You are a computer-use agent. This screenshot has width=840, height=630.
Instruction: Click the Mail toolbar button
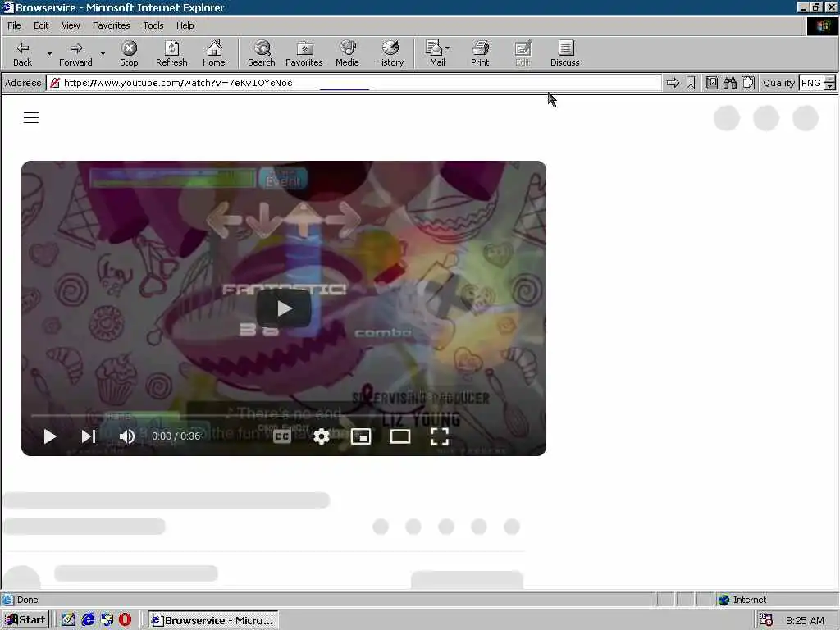436,54
